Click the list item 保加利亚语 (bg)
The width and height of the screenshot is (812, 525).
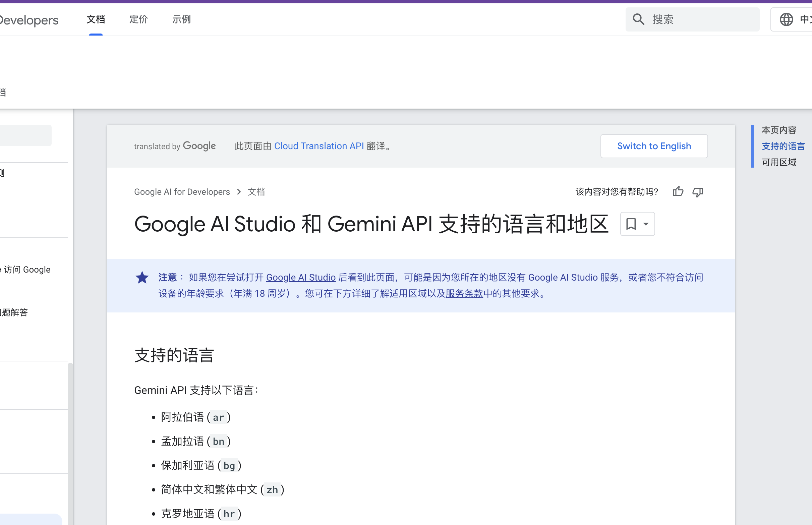pyautogui.click(x=201, y=466)
